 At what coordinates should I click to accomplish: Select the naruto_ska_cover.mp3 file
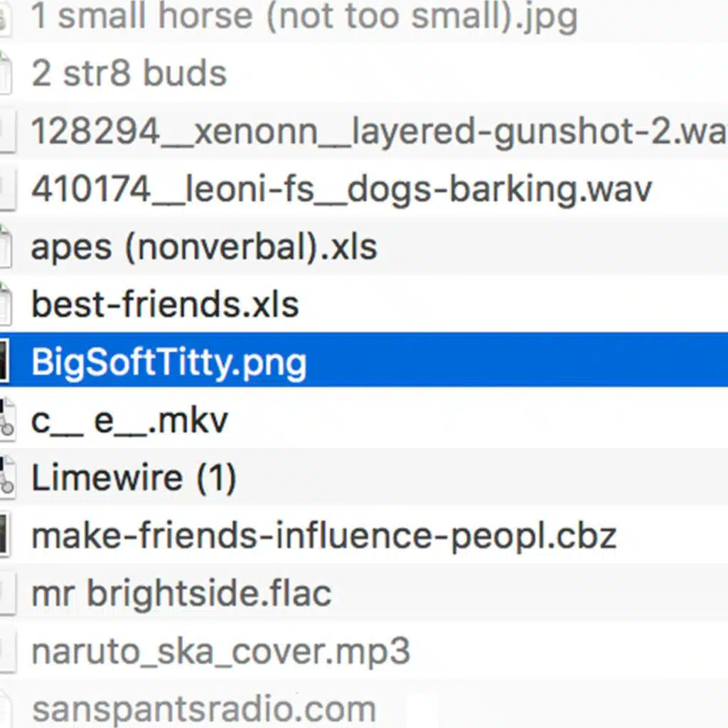point(221,651)
